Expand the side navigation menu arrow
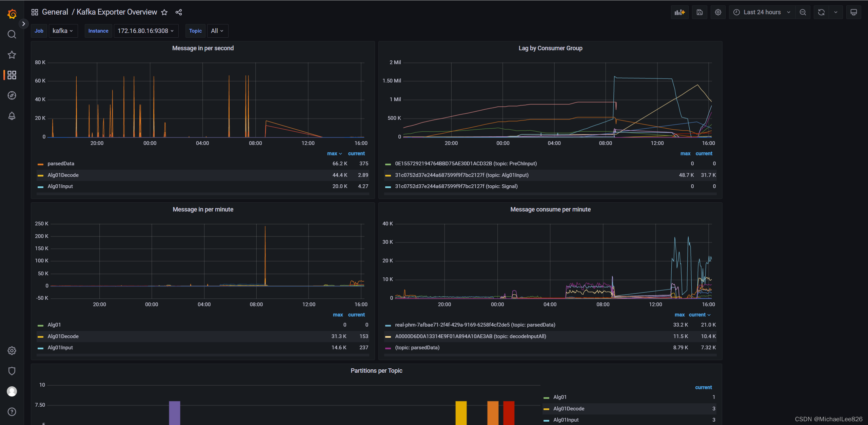This screenshot has width=868, height=425. click(x=23, y=24)
